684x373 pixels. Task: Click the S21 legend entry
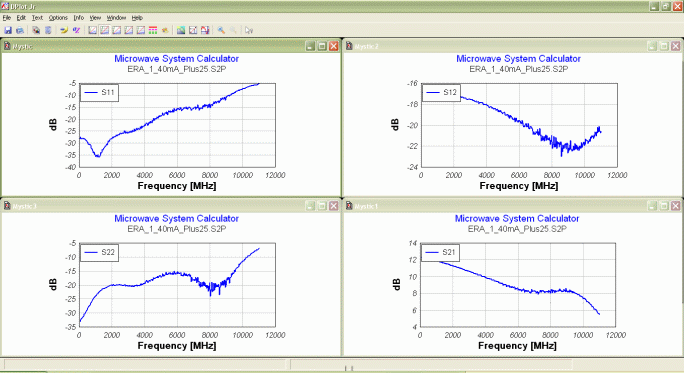440,252
